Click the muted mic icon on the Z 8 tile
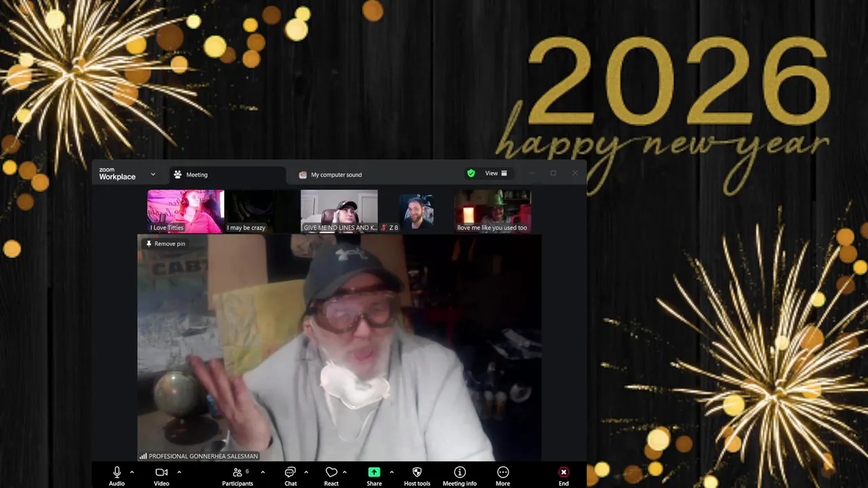868x488 pixels. click(384, 228)
